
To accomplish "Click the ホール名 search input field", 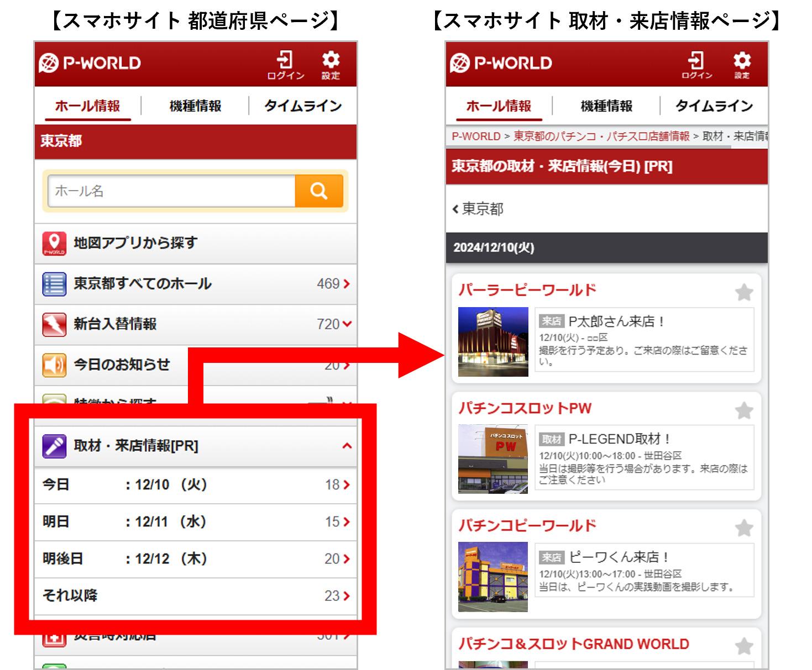I will [x=171, y=191].
